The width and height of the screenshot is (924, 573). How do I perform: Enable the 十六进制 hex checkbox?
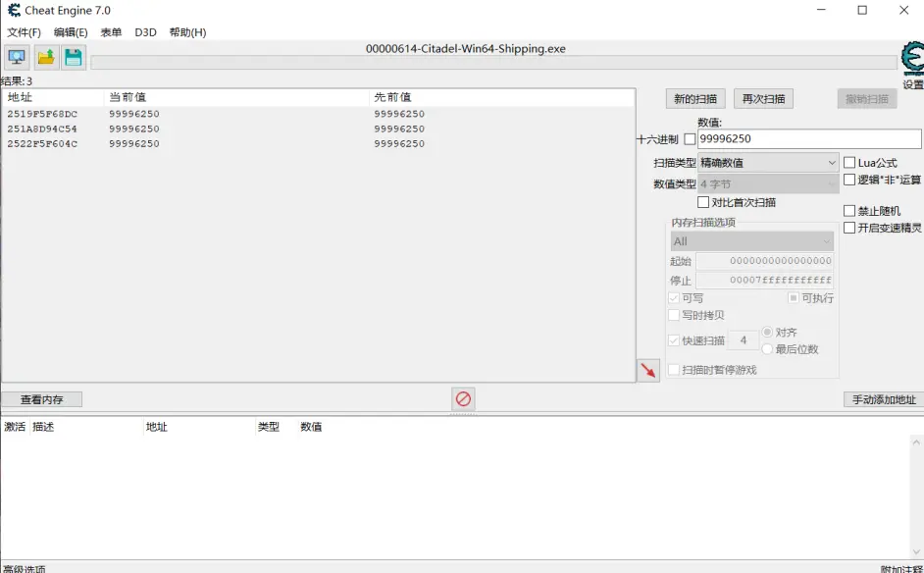690,139
